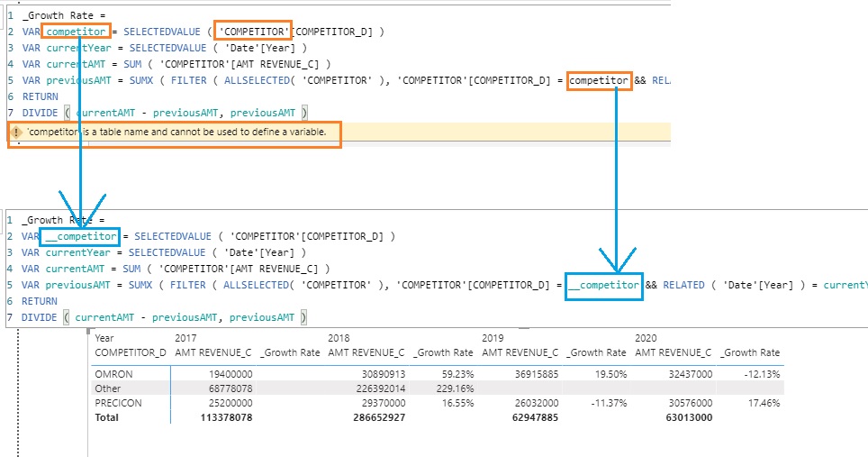868x457 pixels.
Task: Click the 'competitor is a table name' error message
Action: (x=176, y=133)
